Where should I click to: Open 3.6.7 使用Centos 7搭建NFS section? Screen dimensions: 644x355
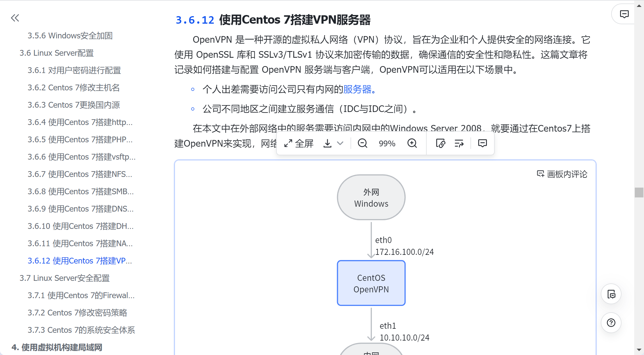click(80, 174)
